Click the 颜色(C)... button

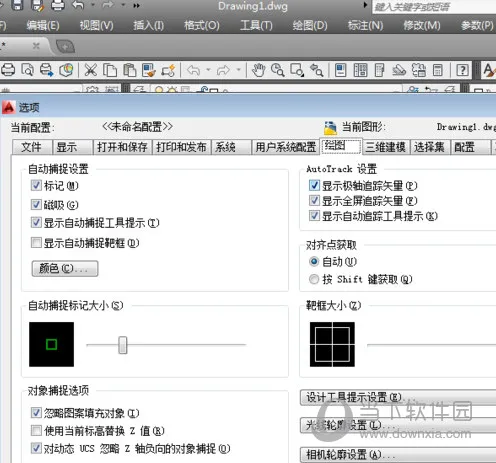[65, 268]
